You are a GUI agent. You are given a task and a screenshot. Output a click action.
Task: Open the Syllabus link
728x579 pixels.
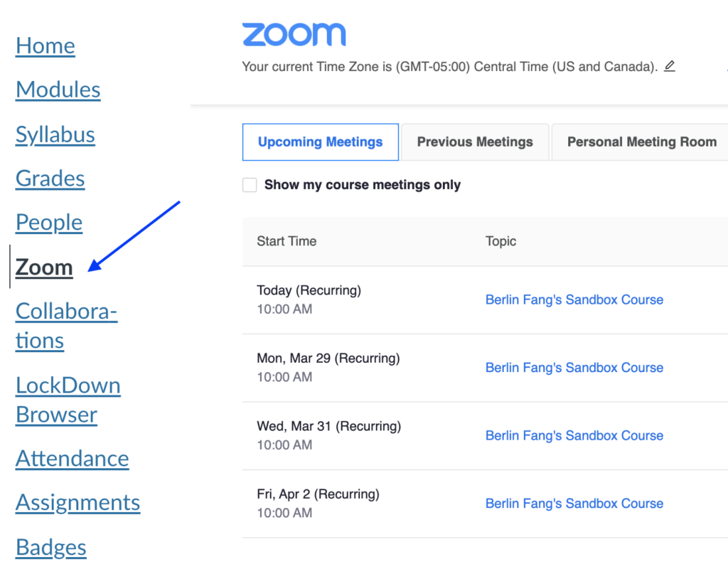pyautogui.click(x=55, y=134)
